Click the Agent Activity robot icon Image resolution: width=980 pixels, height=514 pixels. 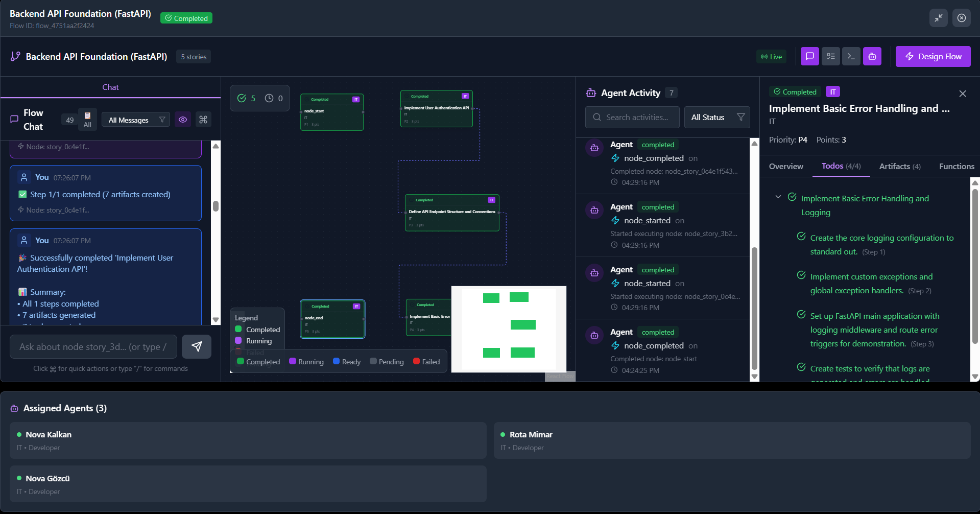[x=591, y=92]
